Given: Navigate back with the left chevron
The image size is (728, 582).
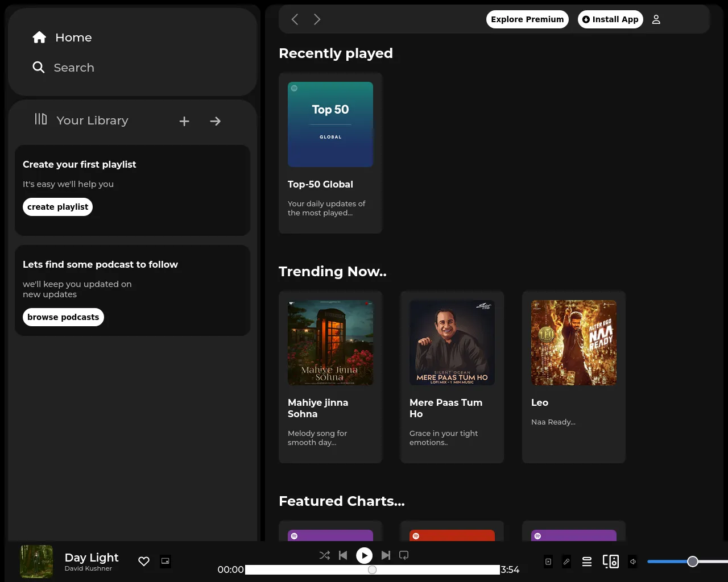Looking at the screenshot, I should pyautogui.click(x=295, y=19).
